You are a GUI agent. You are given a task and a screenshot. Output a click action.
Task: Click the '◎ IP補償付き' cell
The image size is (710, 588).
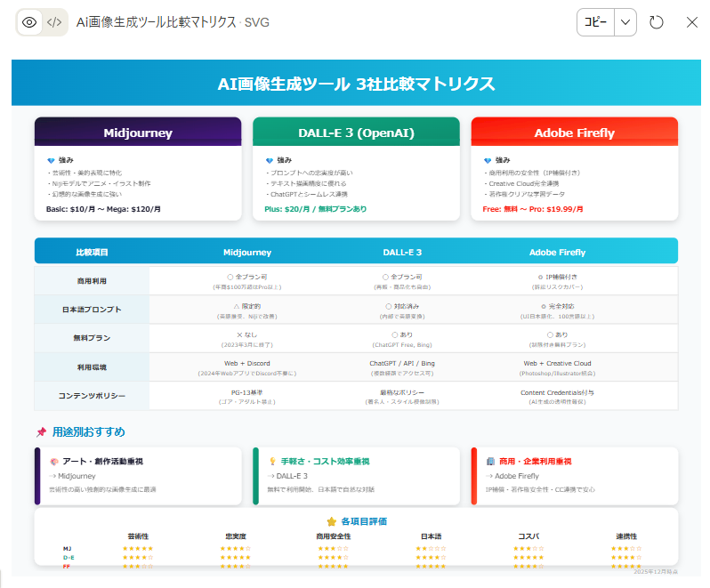[x=557, y=277]
